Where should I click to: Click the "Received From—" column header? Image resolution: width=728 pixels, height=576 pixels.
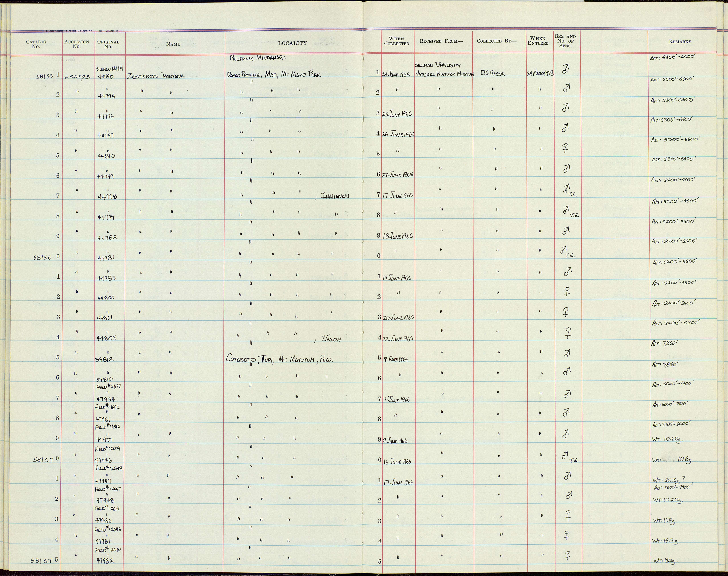441,41
